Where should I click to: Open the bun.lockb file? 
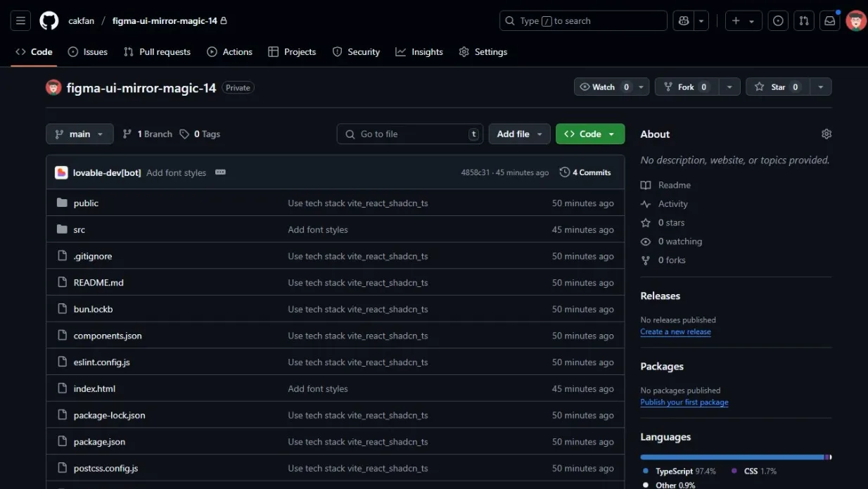pos(93,310)
